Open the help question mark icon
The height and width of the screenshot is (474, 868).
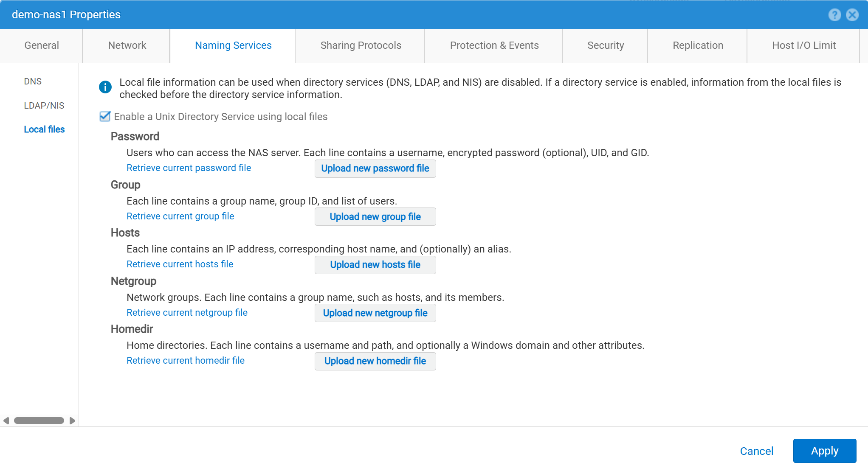[834, 15]
